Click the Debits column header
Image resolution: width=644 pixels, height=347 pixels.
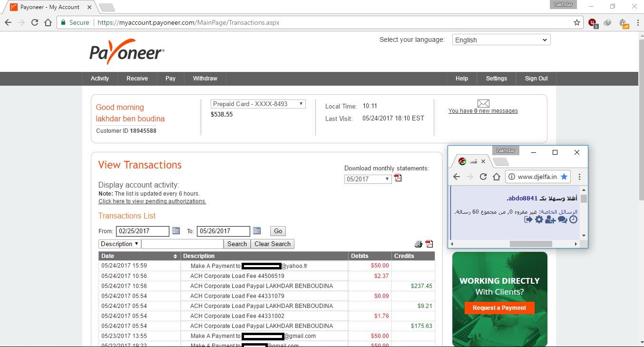(370, 256)
